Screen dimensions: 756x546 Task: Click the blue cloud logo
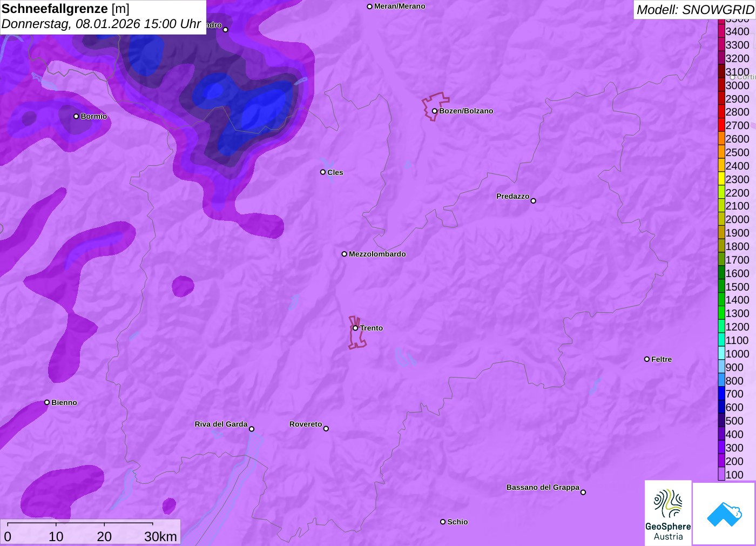tap(724, 514)
